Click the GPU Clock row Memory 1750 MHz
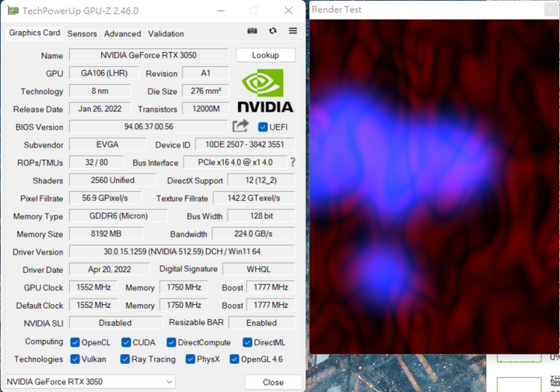This screenshot has width=560, height=392. [184, 288]
